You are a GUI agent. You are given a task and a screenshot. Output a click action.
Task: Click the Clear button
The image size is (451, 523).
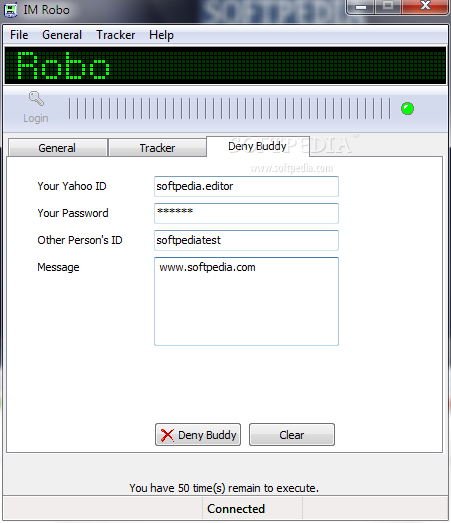pyautogui.click(x=292, y=435)
